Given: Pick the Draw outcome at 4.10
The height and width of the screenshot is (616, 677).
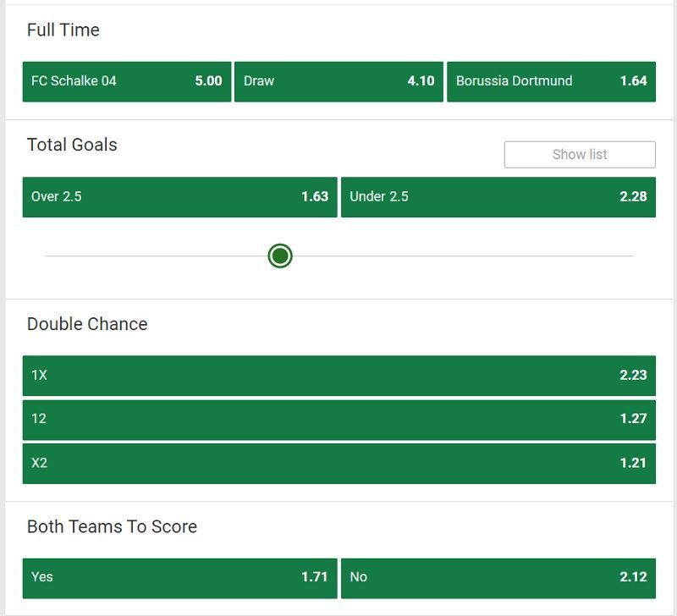Looking at the screenshot, I should tap(338, 81).
